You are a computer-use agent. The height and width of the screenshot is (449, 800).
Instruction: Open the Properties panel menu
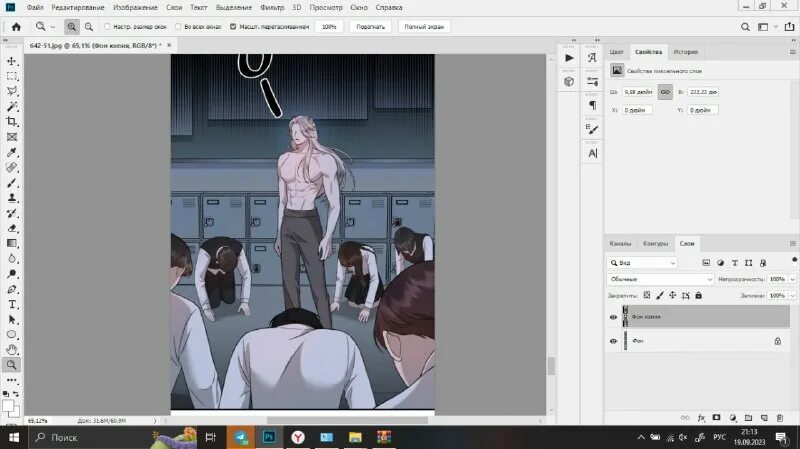792,52
